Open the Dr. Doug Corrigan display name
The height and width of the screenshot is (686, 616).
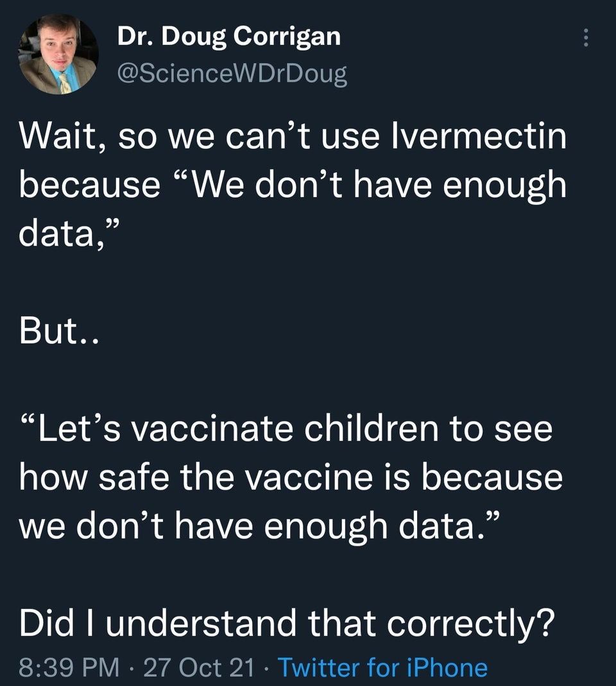click(228, 37)
